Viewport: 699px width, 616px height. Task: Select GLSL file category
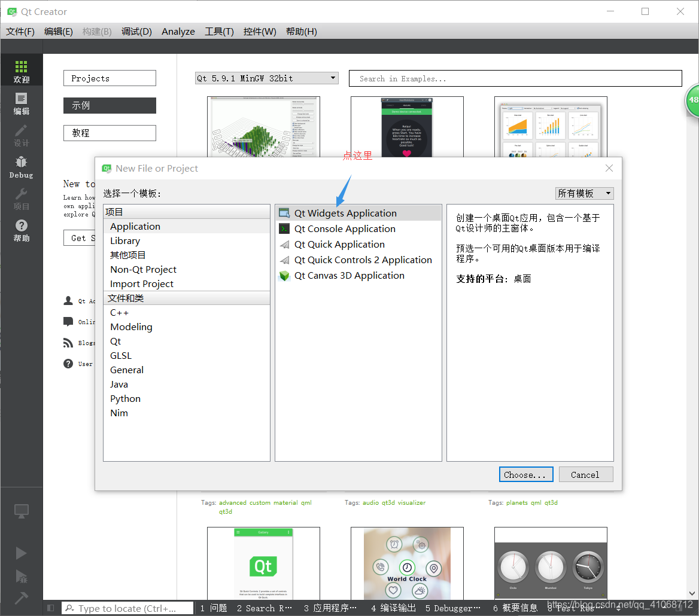point(186,355)
